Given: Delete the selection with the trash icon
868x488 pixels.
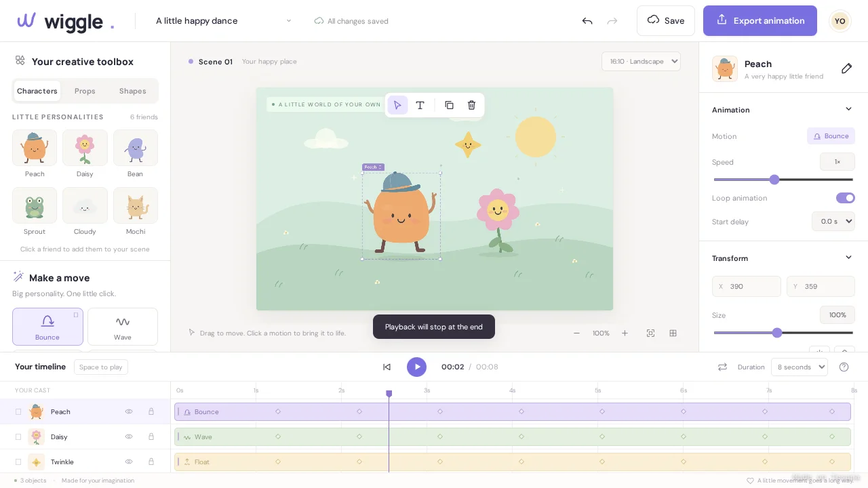Looking at the screenshot, I should pyautogui.click(x=471, y=105).
